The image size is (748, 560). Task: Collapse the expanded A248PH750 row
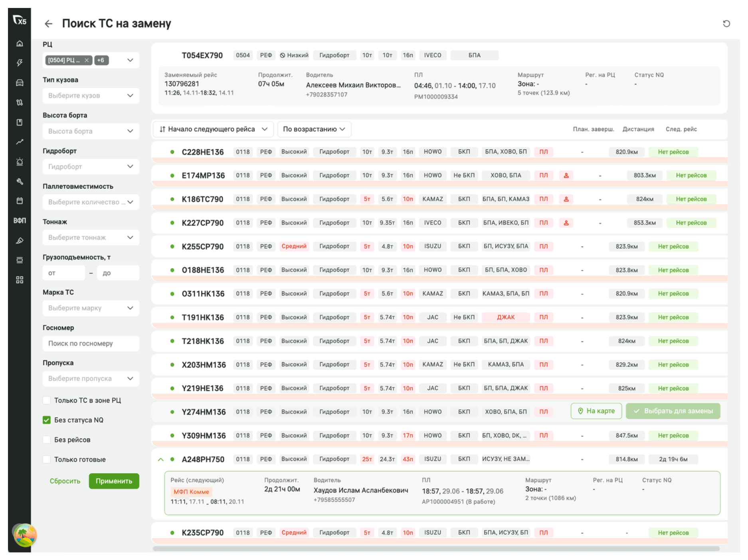161,459
